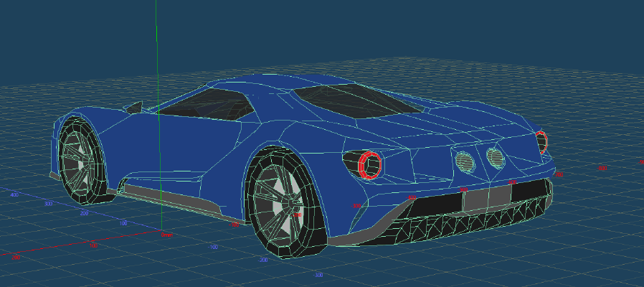
Task: Click the '0mm' origin label
Action: [167, 235]
